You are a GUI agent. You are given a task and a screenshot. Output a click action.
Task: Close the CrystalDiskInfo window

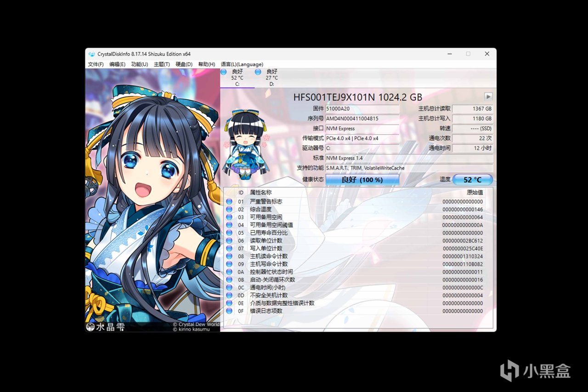(x=487, y=54)
